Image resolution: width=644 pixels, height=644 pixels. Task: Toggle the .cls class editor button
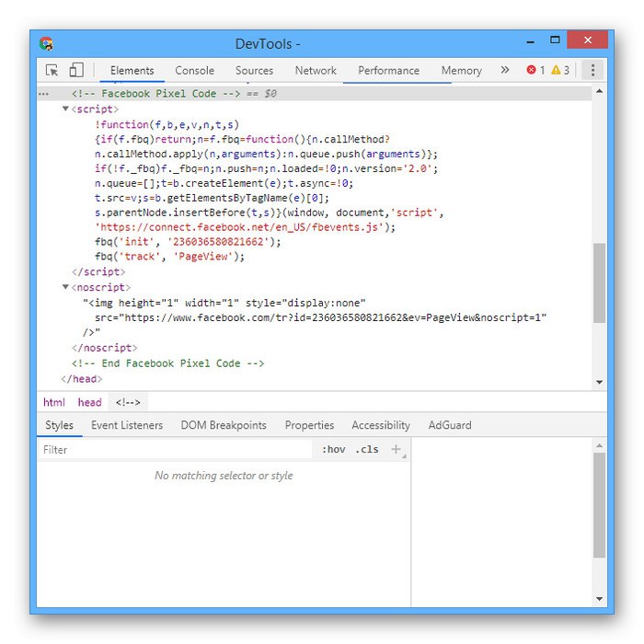tap(367, 450)
